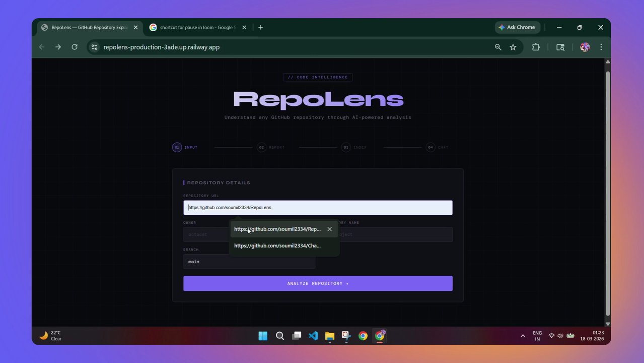The height and width of the screenshot is (363, 644).
Task: Select step 02 Report
Action: tap(271, 147)
